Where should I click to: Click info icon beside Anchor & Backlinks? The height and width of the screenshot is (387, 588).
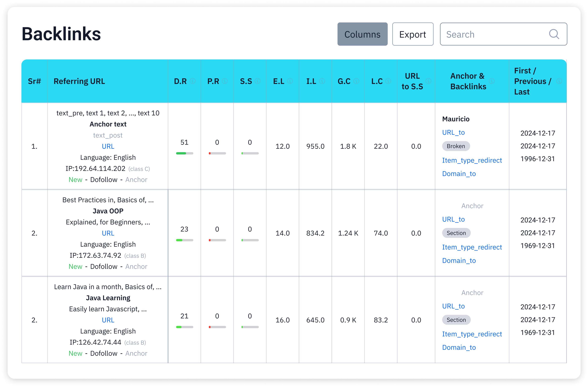point(492,81)
